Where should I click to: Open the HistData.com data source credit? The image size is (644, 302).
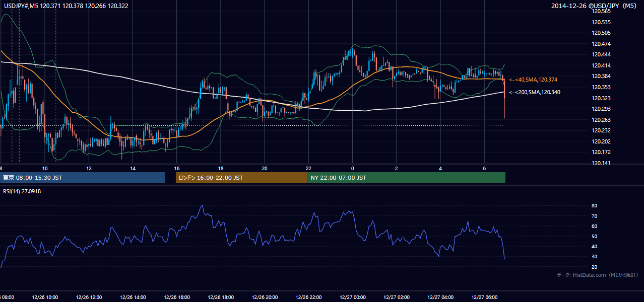597,275
